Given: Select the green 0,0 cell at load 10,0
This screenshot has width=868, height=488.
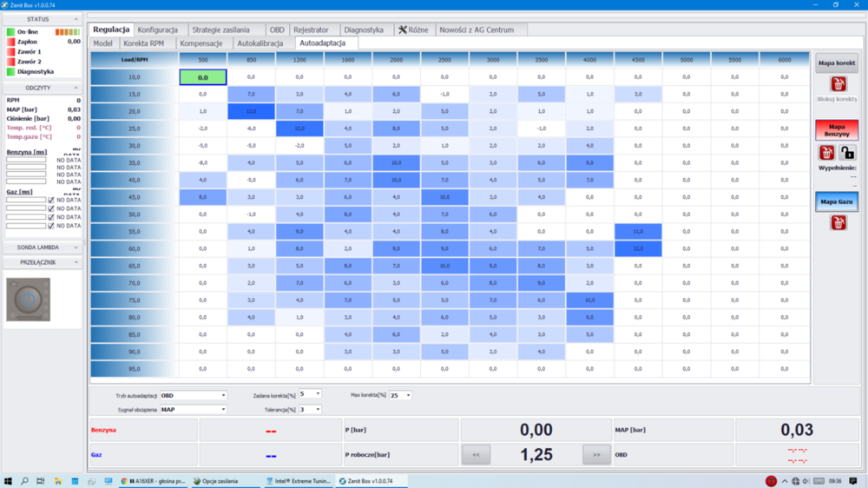Looking at the screenshot, I should click(x=203, y=77).
